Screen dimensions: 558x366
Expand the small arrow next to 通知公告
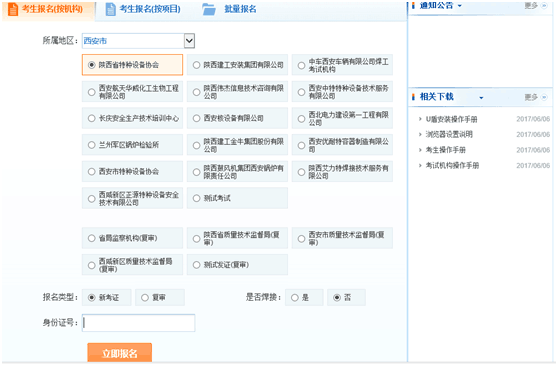pyautogui.click(x=459, y=6)
